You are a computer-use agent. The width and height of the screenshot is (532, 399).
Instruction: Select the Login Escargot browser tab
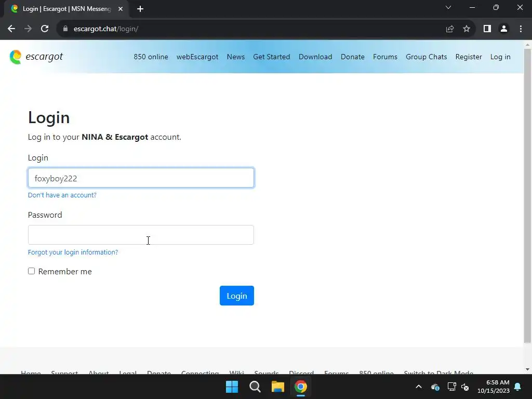[x=66, y=9]
